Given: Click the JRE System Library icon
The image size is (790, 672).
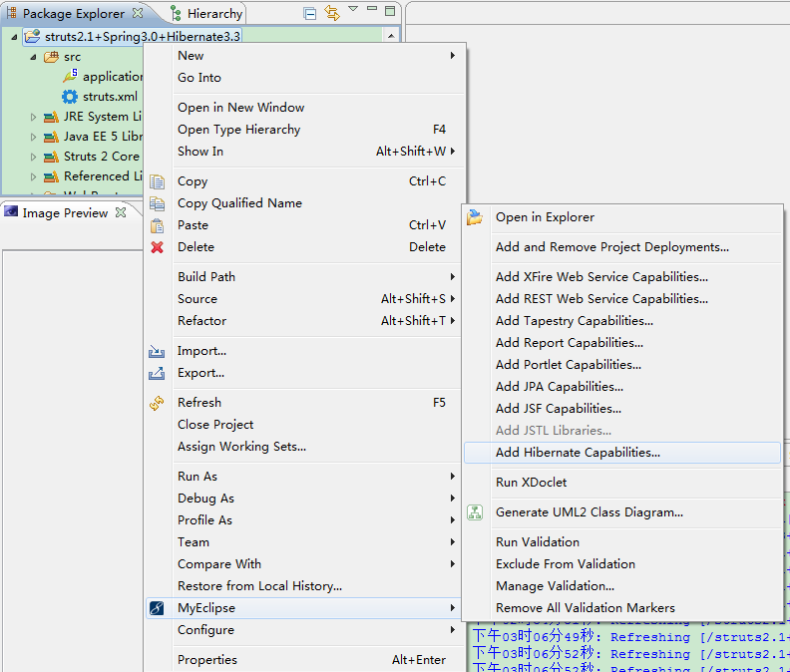Looking at the screenshot, I should point(51,117).
